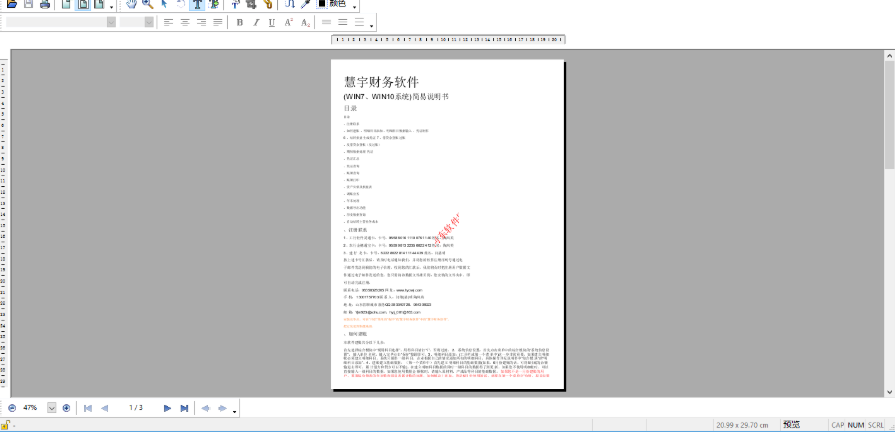Choose the arrow Select tool

(164, 4)
